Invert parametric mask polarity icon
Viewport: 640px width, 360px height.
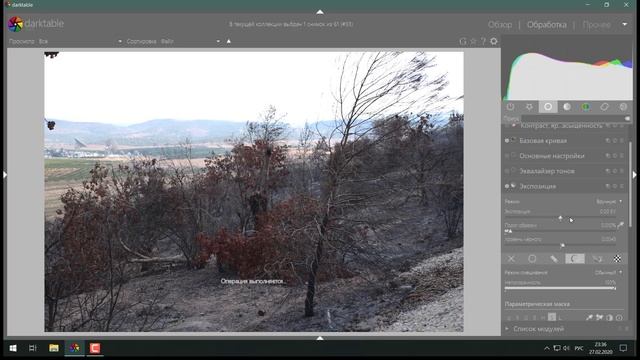point(610,317)
